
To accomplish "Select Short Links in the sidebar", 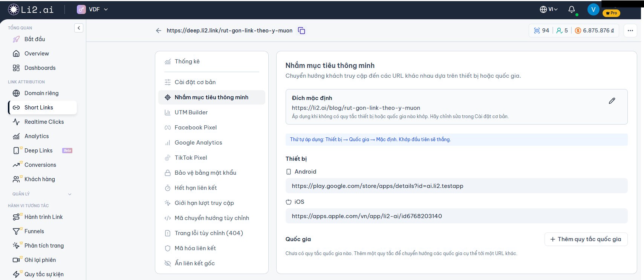I will click(x=42, y=108).
